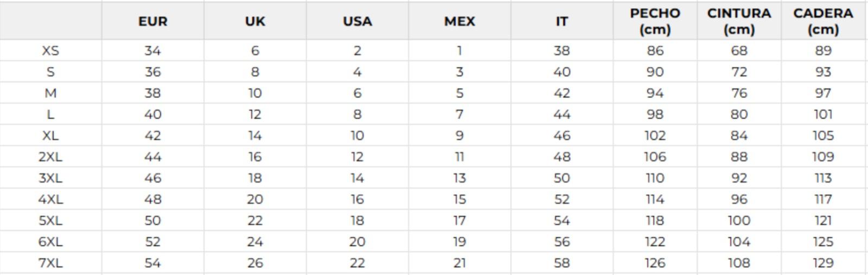This screenshot has height=275, width=868.
Task: Click the IT value 56 in 6XL row
Action: pos(561,242)
